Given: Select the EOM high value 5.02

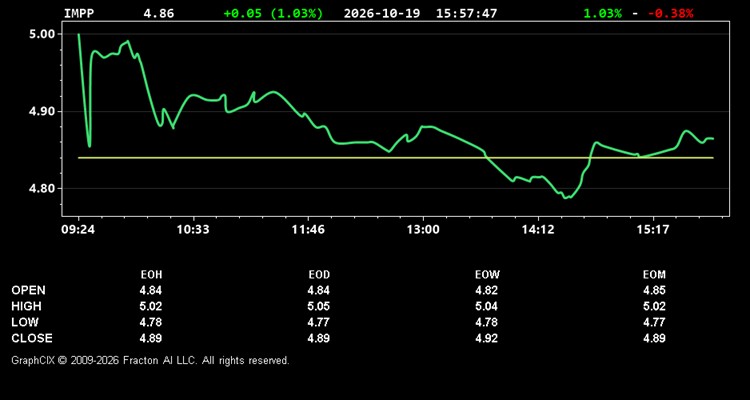Looking at the screenshot, I should tap(654, 306).
